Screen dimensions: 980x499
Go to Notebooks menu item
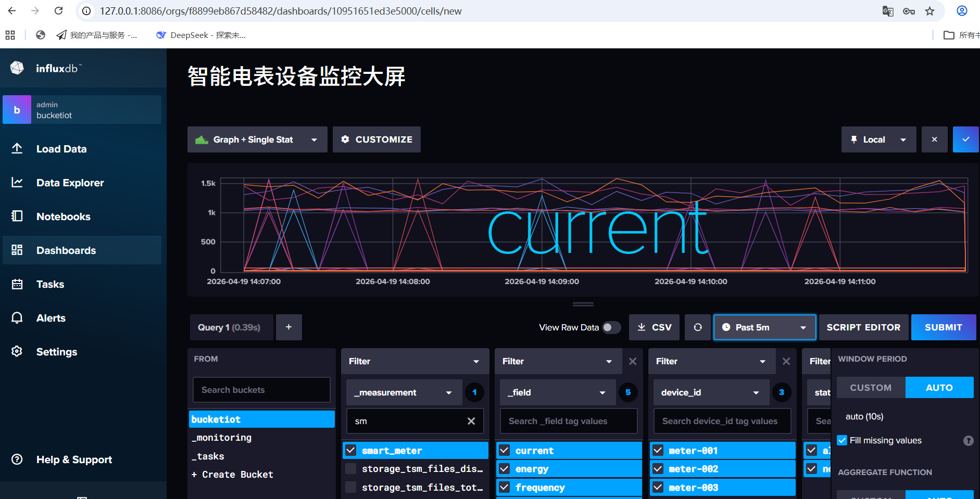(x=64, y=216)
